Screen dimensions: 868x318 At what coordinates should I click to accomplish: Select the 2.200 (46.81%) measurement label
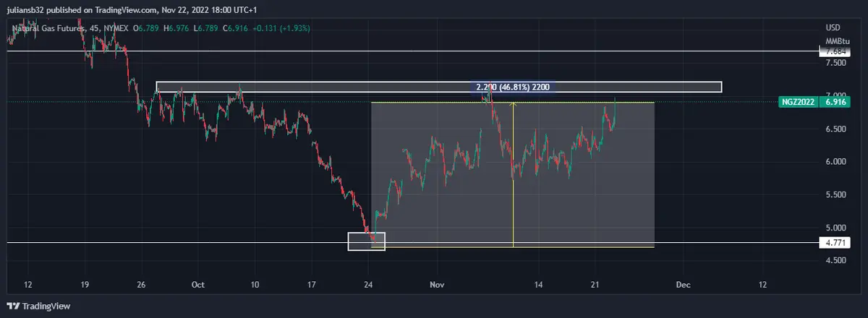(513, 87)
